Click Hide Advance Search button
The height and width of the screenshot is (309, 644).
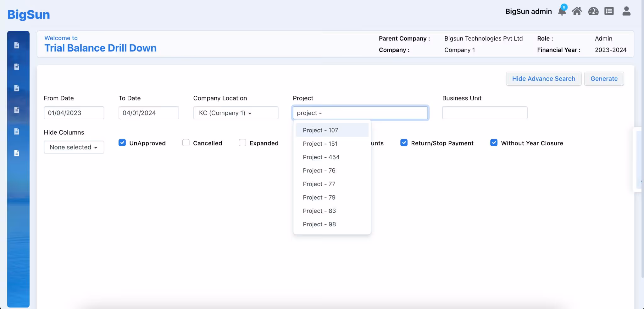[x=544, y=79]
